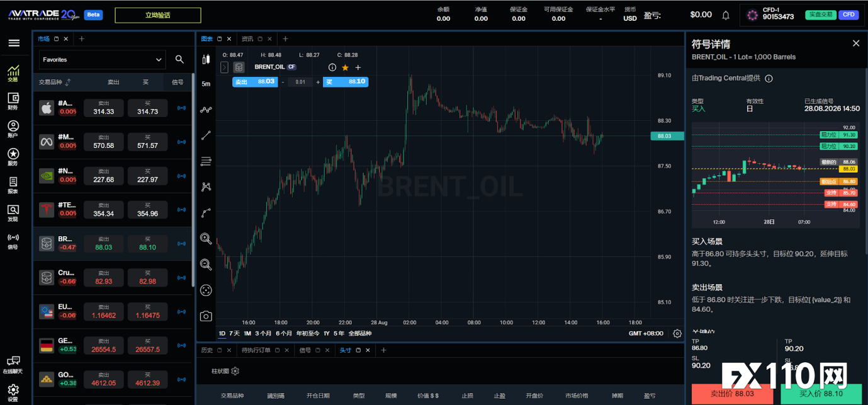Toggle signal indicator for Tesla row

pos(182,210)
